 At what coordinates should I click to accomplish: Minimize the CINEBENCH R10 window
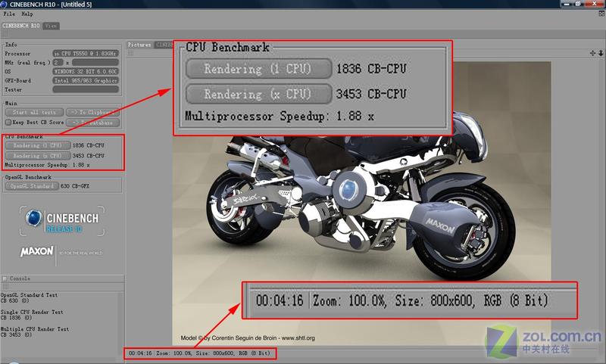567,4
